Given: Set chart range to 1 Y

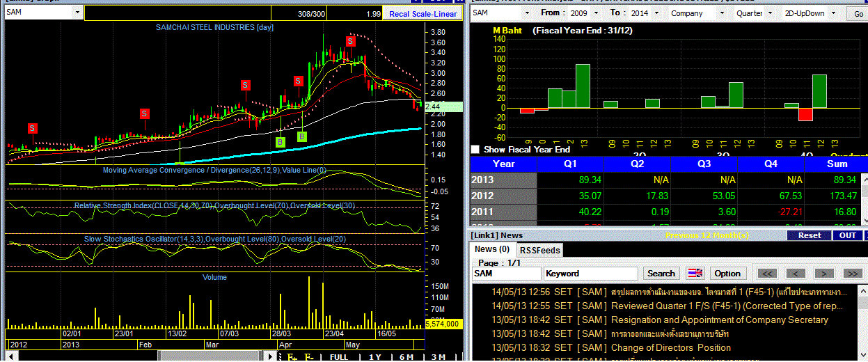Looking at the screenshot, I should [374, 357].
